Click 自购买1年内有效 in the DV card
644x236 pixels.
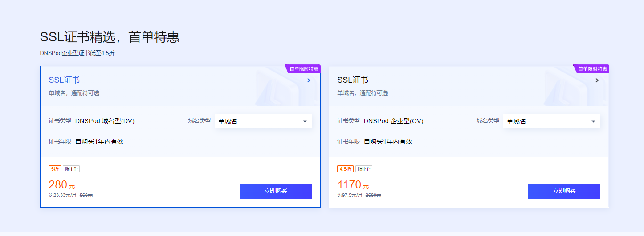click(x=99, y=141)
